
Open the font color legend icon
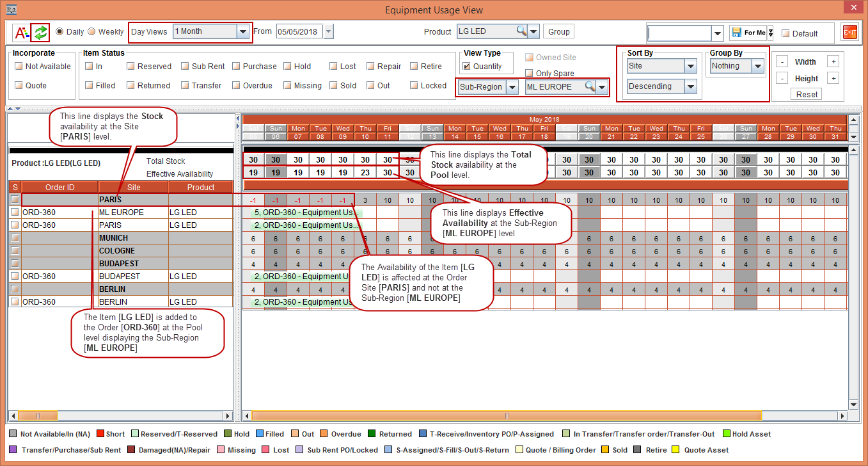[x=21, y=32]
